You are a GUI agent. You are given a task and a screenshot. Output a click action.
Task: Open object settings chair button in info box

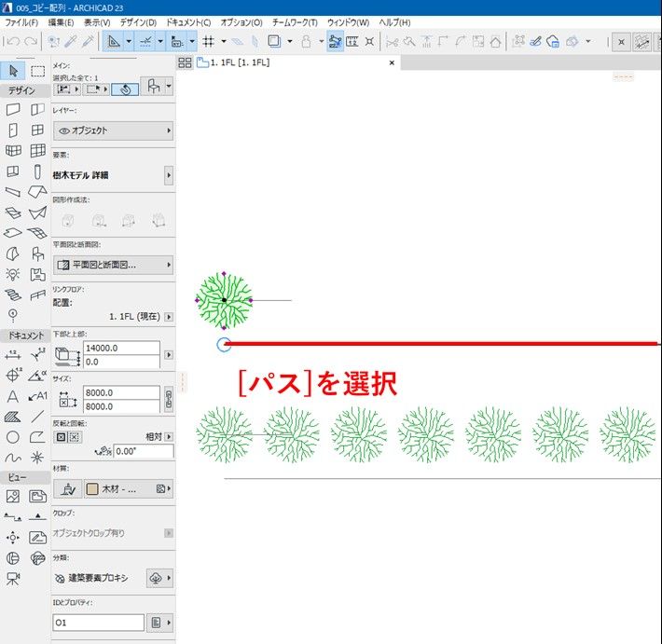pos(153,86)
